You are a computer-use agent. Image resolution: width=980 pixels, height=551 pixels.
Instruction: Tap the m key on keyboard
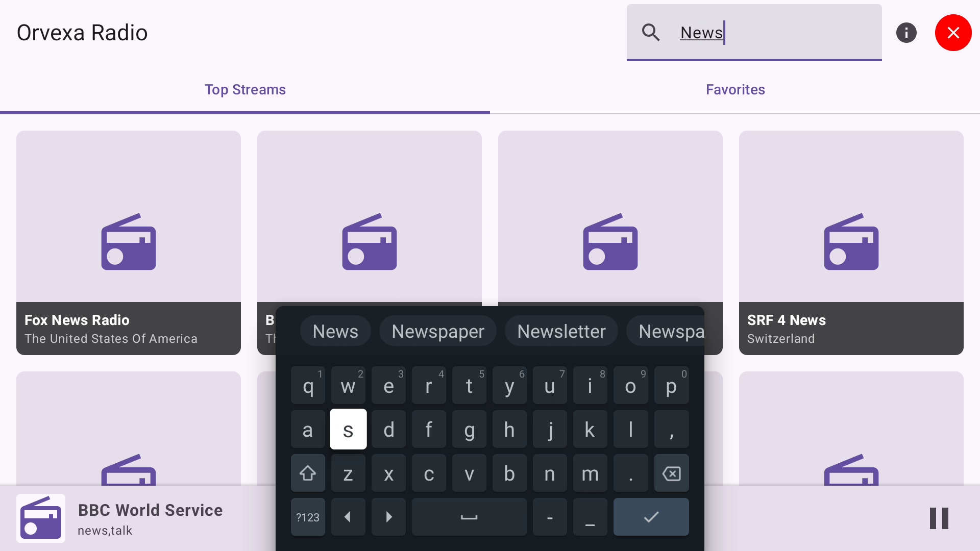[x=590, y=473]
